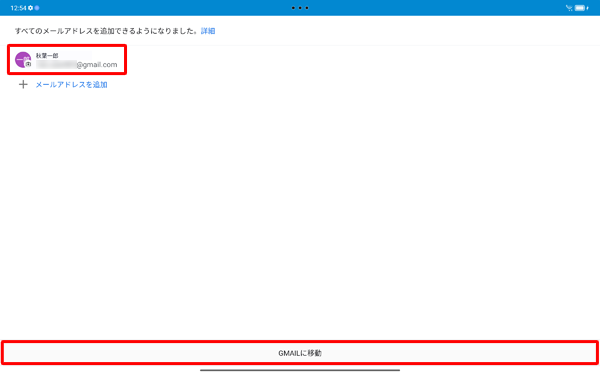Image resolution: width=600 pixels, height=375 pixels.
Task: Tap the three-dot handle at top center
Action: [x=300, y=8]
